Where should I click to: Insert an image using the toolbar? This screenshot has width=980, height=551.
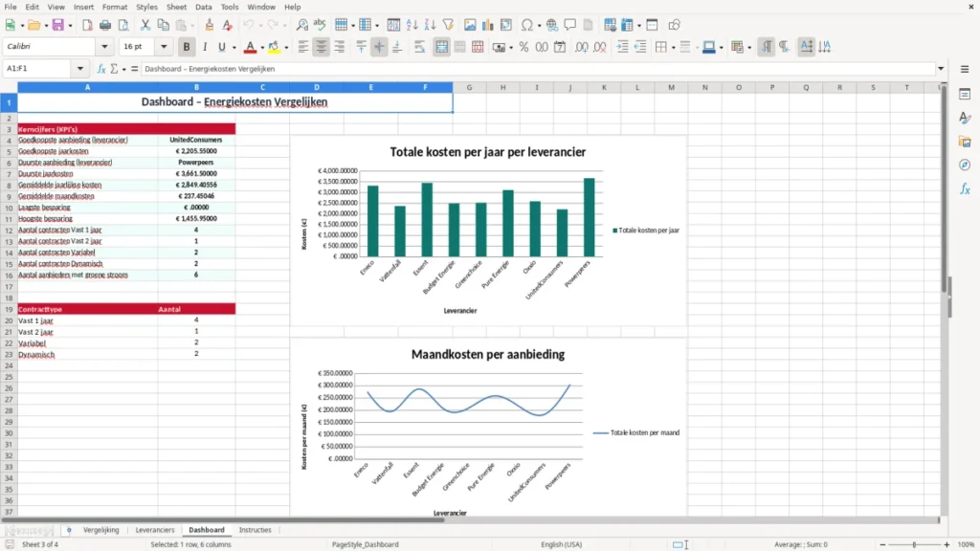470,25
